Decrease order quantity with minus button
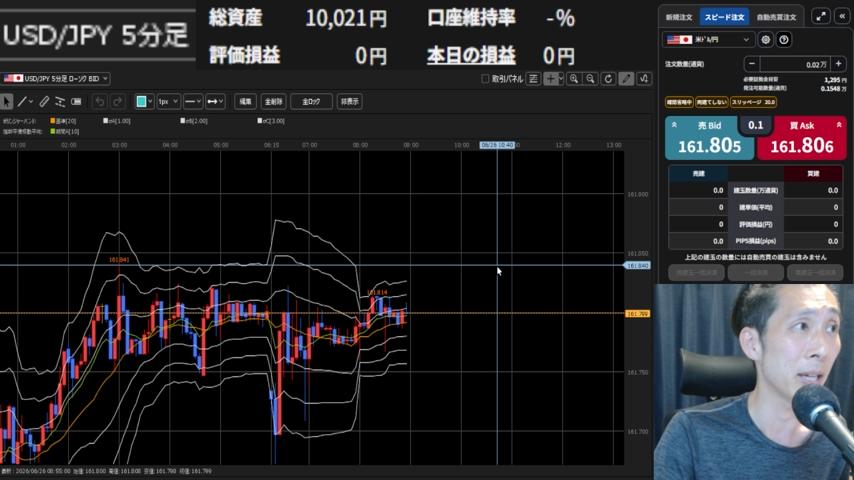 pyautogui.click(x=752, y=64)
